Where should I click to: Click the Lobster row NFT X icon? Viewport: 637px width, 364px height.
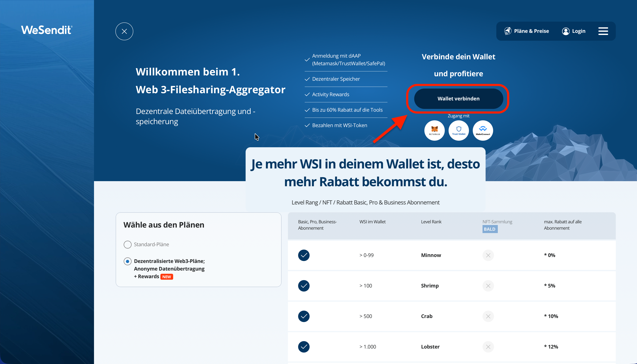[x=488, y=347]
